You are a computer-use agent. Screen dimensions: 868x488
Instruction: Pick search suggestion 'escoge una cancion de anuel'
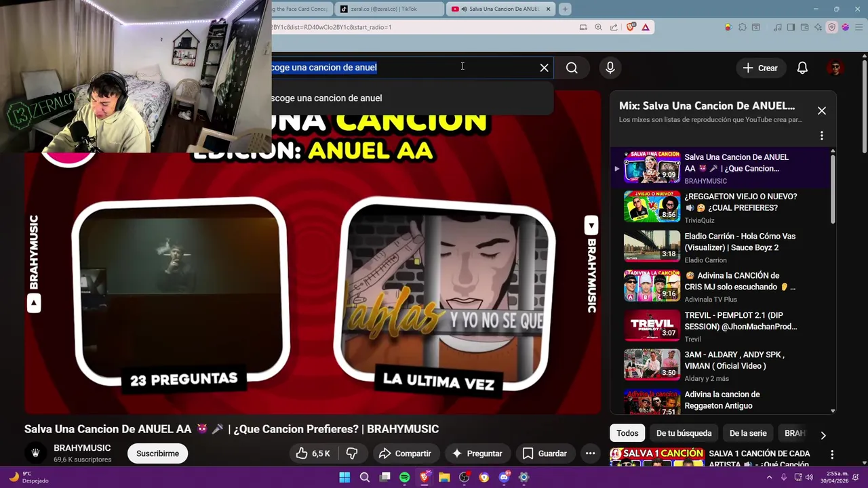(x=412, y=98)
